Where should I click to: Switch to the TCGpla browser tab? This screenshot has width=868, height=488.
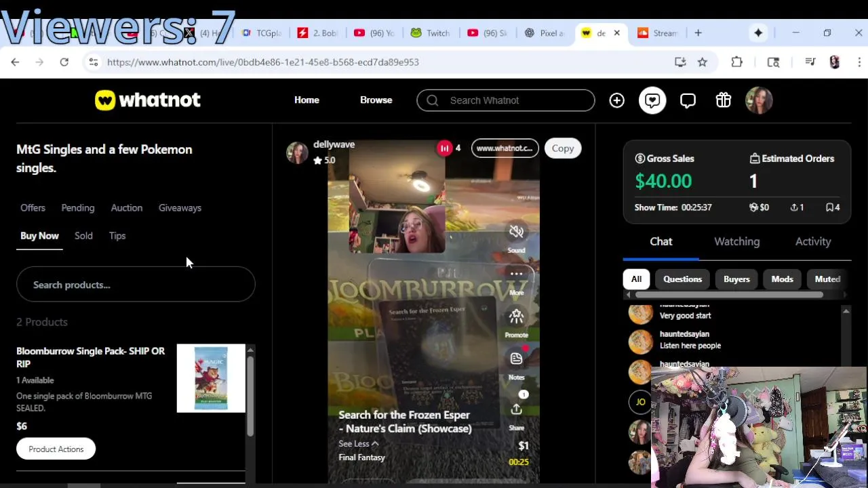click(x=262, y=33)
